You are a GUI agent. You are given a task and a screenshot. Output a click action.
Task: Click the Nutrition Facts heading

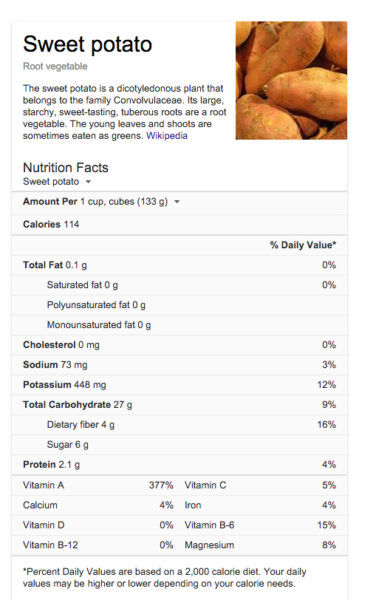(65, 168)
